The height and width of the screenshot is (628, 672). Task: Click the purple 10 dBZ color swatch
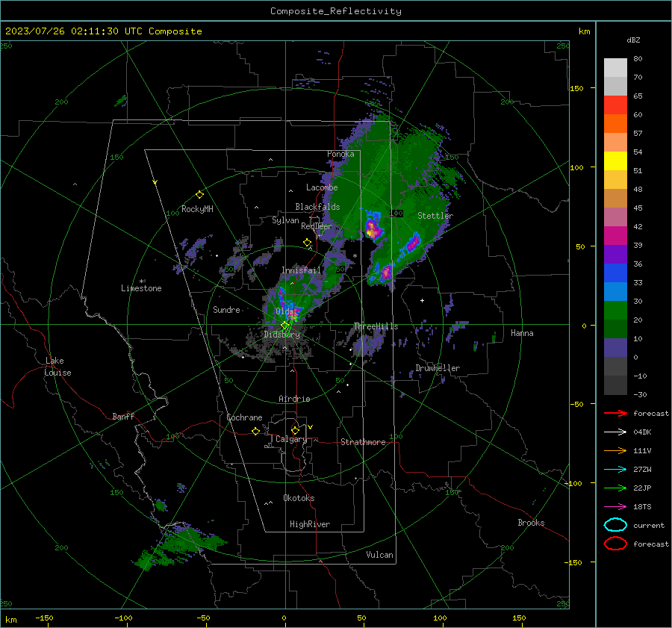[615, 348]
